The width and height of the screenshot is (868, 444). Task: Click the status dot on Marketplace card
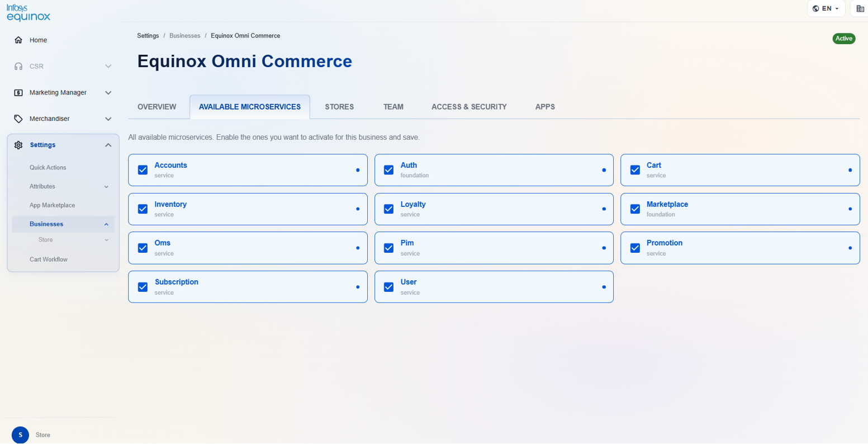(850, 209)
